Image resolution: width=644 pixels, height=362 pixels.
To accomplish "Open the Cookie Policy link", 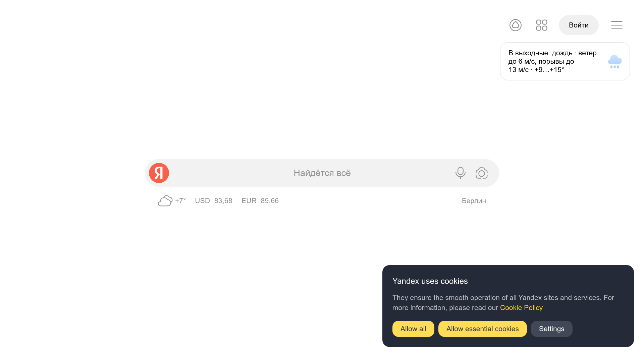I will tap(521, 308).
